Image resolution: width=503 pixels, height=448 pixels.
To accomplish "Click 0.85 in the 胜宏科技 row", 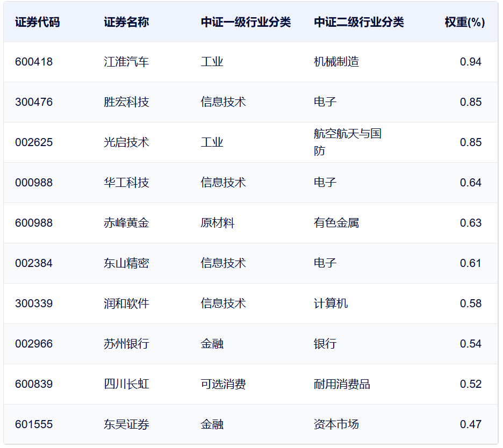I will (470, 102).
